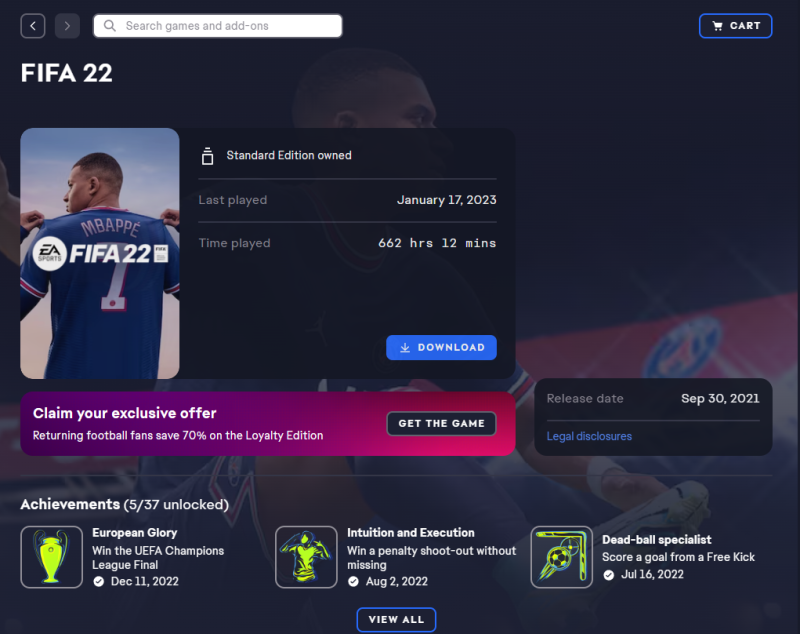Click the magnifier search icon
The height and width of the screenshot is (634, 800).
(110, 26)
